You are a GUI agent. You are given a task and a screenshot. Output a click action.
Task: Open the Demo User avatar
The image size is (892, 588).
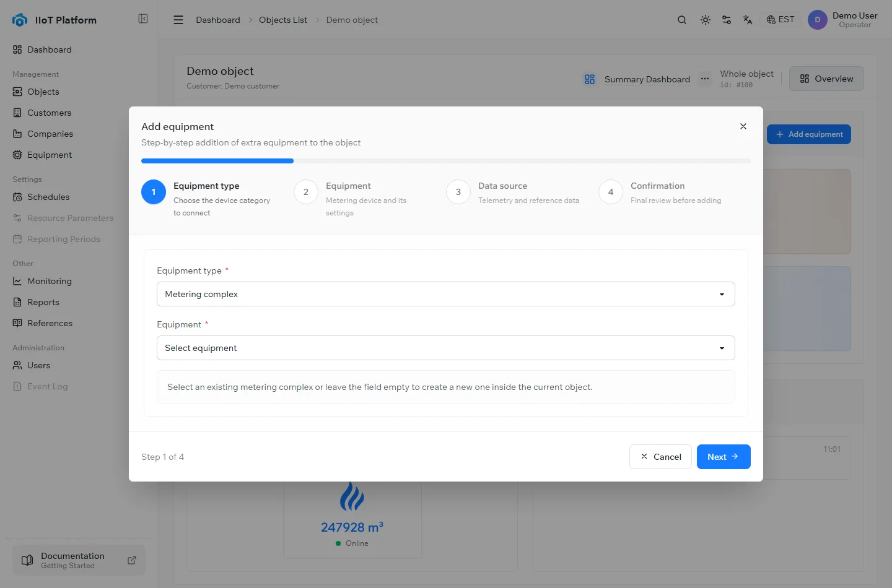[818, 20]
